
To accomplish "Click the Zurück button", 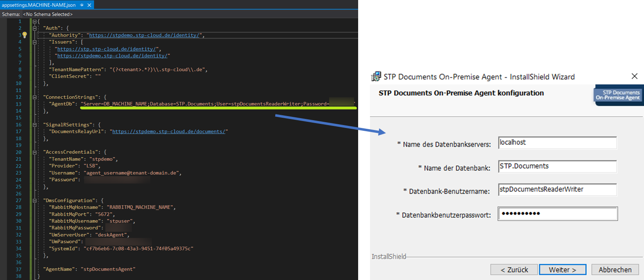I will [x=514, y=270].
